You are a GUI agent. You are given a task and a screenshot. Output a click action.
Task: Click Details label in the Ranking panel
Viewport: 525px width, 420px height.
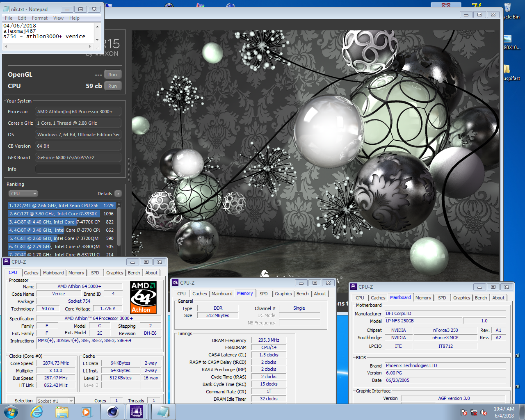(x=105, y=194)
